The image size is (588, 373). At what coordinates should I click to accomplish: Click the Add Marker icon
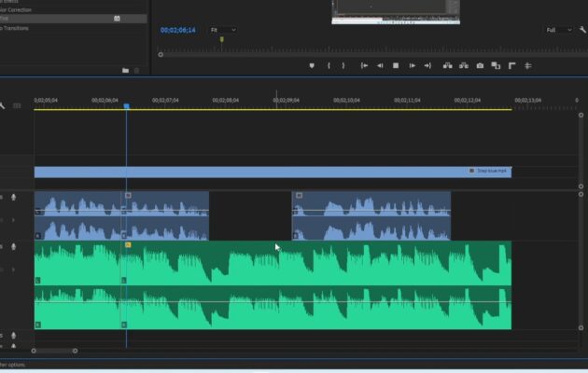[x=313, y=65]
